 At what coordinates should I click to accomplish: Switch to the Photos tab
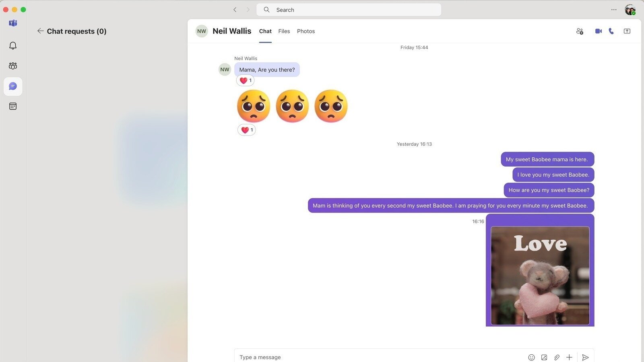[x=305, y=31]
